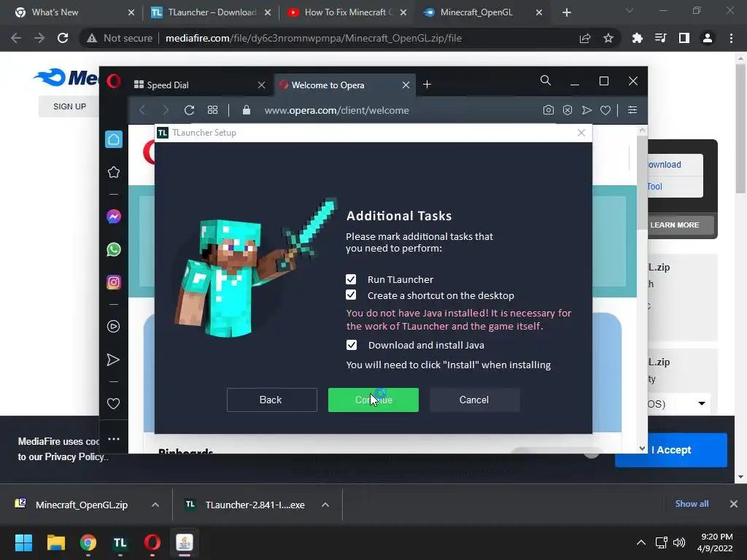Switch to Minecraft_OpenGL Chrome tab
Image resolution: width=747 pixels, height=560 pixels.
click(x=483, y=12)
